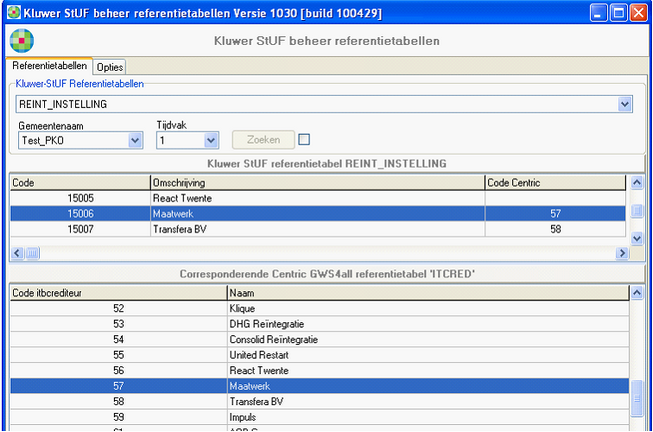Select the Impuls row
Image resolution: width=653 pixels, height=432 pixels.
(319, 417)
